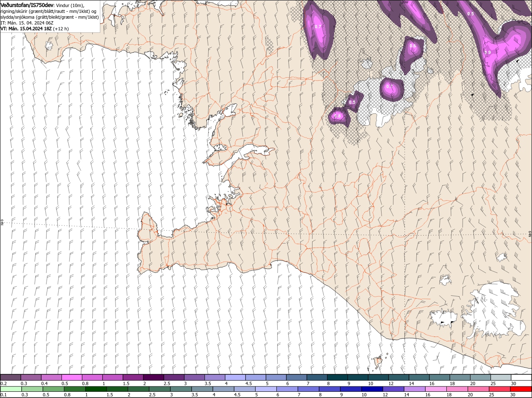Image resolution: width=532 pixels, height=398 pixels.
Task: Click the Veðurstofan/IS750dev title text
Action: [x=27, y=5]
